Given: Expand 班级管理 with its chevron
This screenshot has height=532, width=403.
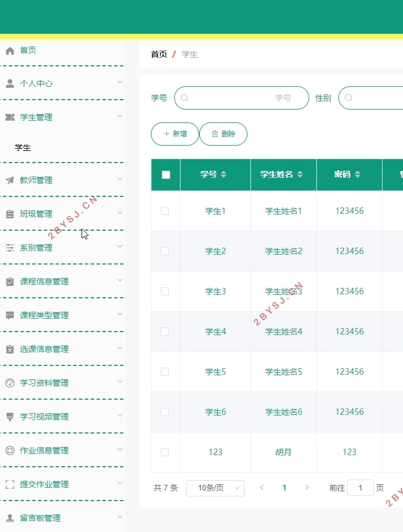Looking at the screenshot, I should (x=120, y=213).
